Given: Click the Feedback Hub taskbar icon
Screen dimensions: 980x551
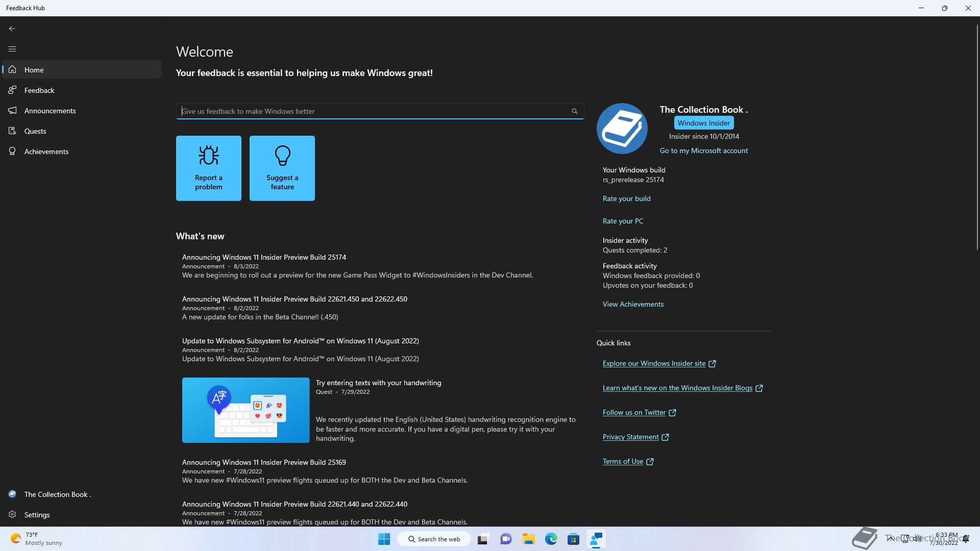Looking at the screenshot, I should 596,539.
